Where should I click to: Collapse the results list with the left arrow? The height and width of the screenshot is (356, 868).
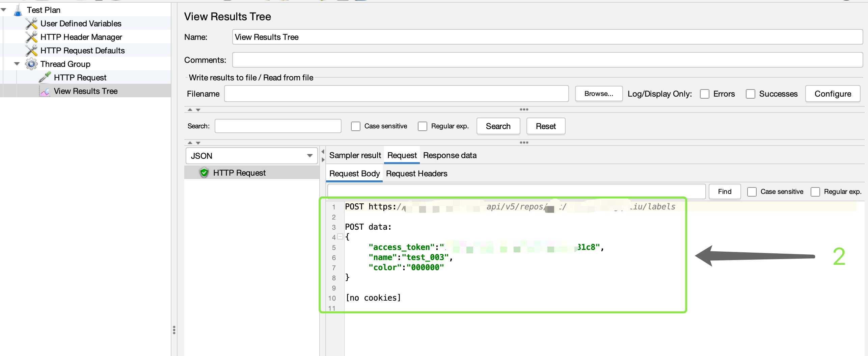[323, 152]
